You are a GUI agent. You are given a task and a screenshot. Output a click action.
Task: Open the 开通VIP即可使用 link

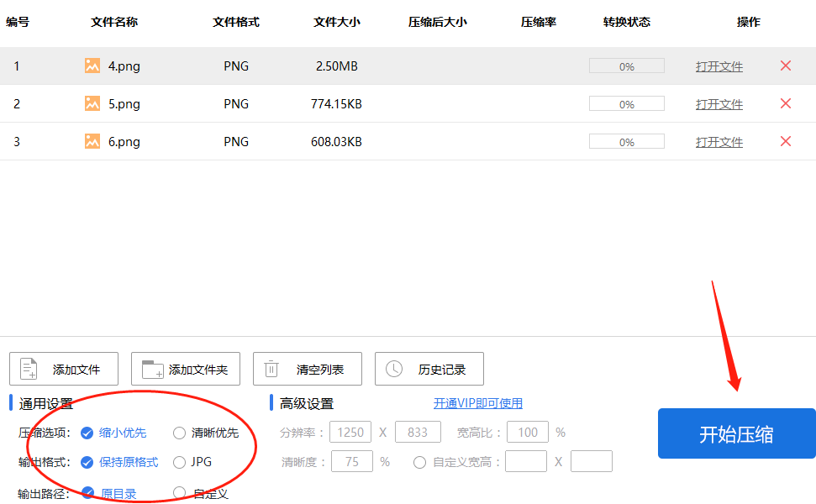tap(477, 402)
